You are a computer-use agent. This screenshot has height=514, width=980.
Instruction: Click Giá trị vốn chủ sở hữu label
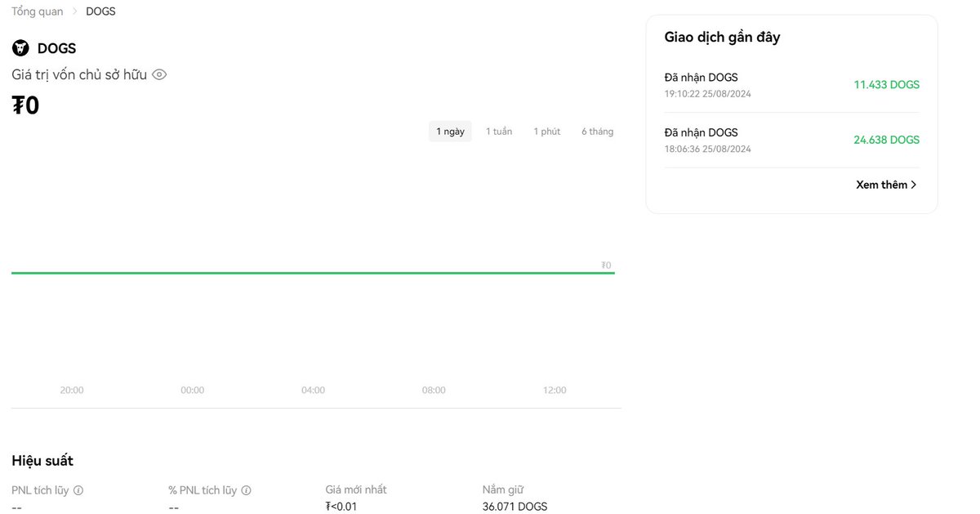click(79, 74)
